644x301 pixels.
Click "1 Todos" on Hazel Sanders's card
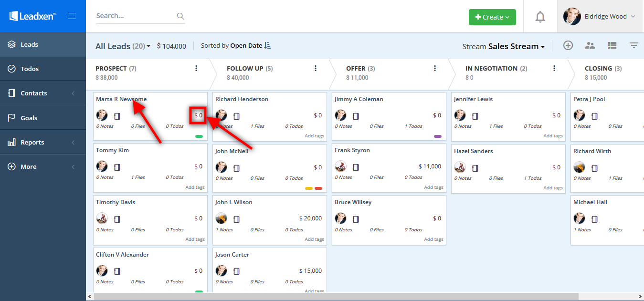tap(532, 178)
